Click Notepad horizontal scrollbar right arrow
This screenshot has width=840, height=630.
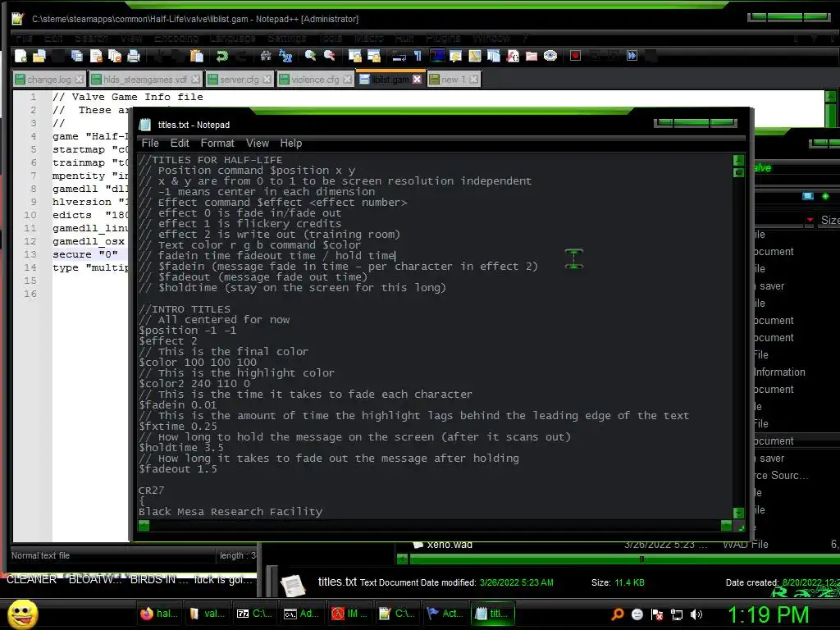click(x=727, y=526)
